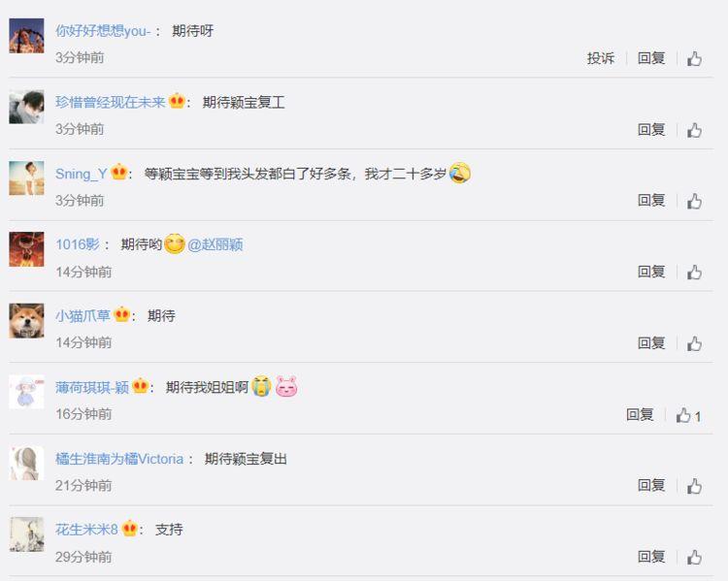Click 投诉 to report the first comment
The height and width of the screenshot is (581, 728).
[601, 58]
